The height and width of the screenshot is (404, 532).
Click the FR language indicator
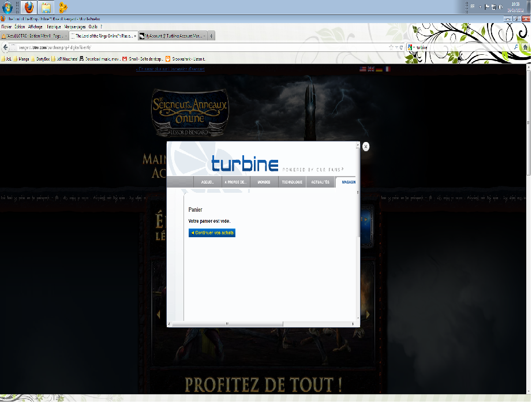point(473,6)
